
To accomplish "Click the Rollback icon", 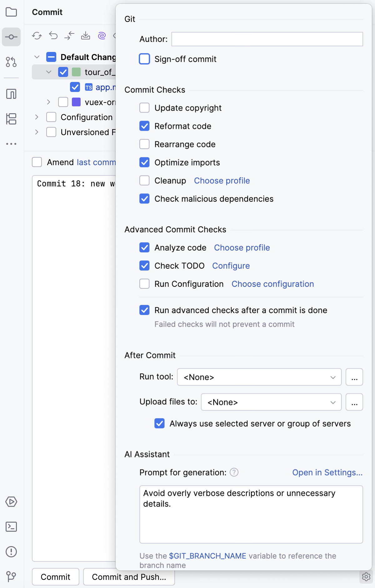I will click(x=53, y=36).
